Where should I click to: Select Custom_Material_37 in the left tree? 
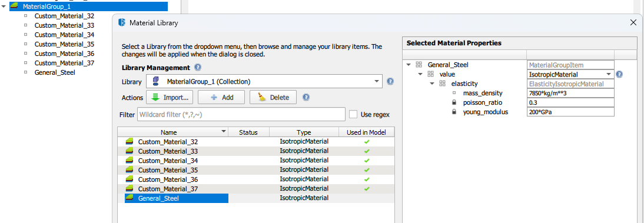pyautogui.click(x=65, y=63)
